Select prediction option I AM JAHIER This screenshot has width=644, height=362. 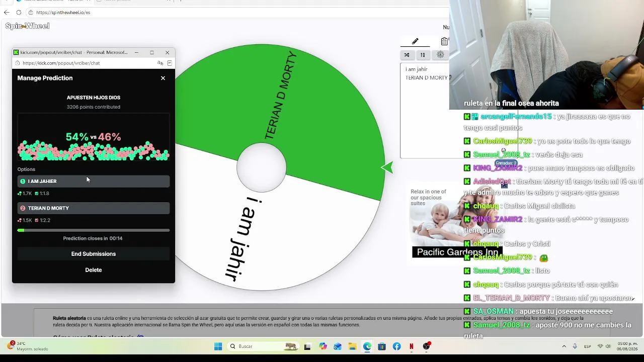pyautogui.click(x=94, y=181)
